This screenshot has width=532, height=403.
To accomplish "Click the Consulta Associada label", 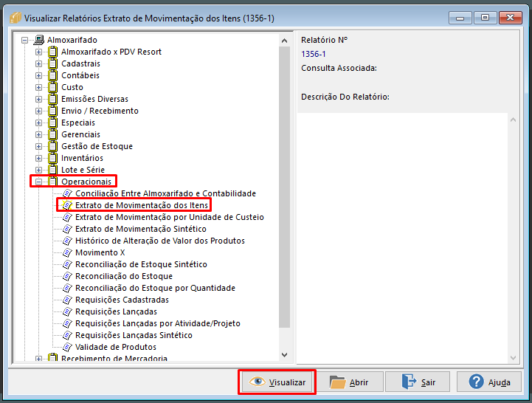I will click(x=339, y=68).
